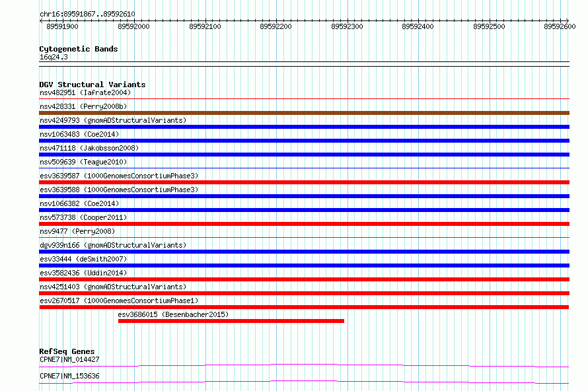Click the 16q24.3 cytogenetic band label
588x391 pixels.
[54, 57]
